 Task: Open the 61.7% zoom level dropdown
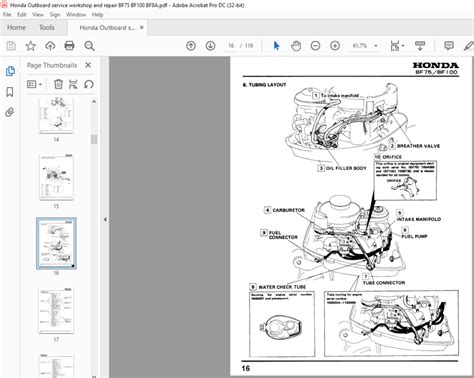pos(365,46)
